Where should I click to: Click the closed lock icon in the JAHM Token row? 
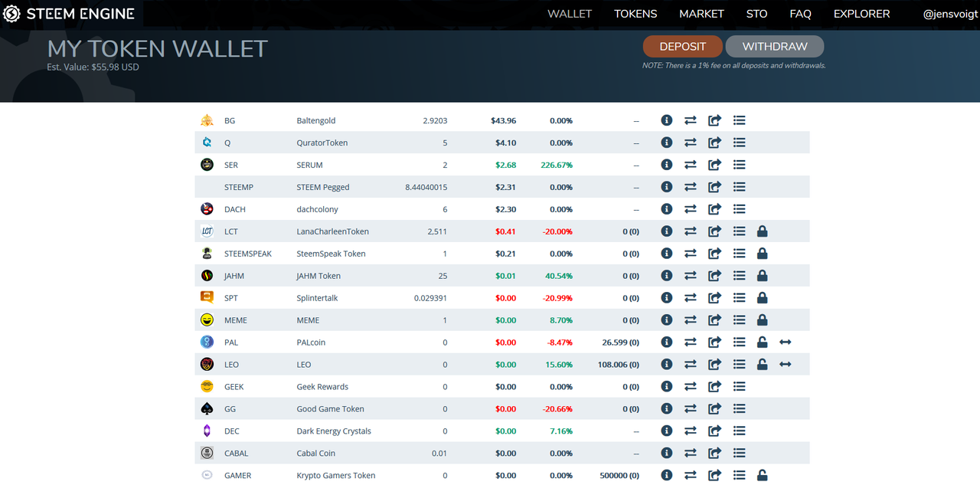point(763,276)
